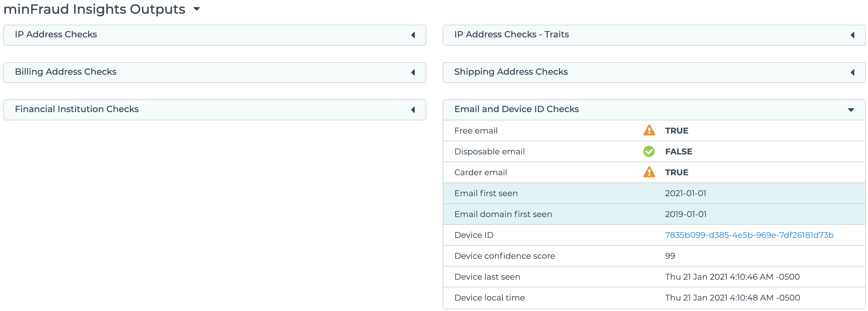Expand the Billing Address Checks arrow
The image size is (868, 311).
pyautogui.click(x=413, y=73)
